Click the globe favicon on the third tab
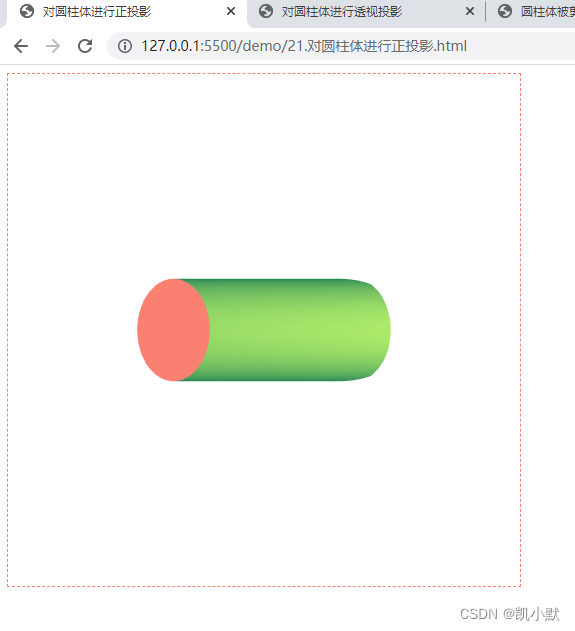Screen dimensions: 575x631 click(x=505, y=11)
